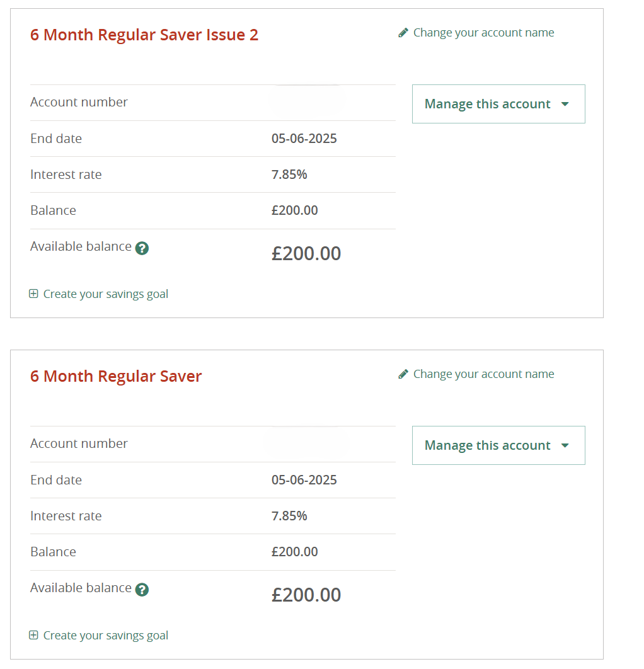Viewport: 644px width, 669px height.
Task: Expand Create your savings goal in Issue 2 card
Action: [105, 294]
